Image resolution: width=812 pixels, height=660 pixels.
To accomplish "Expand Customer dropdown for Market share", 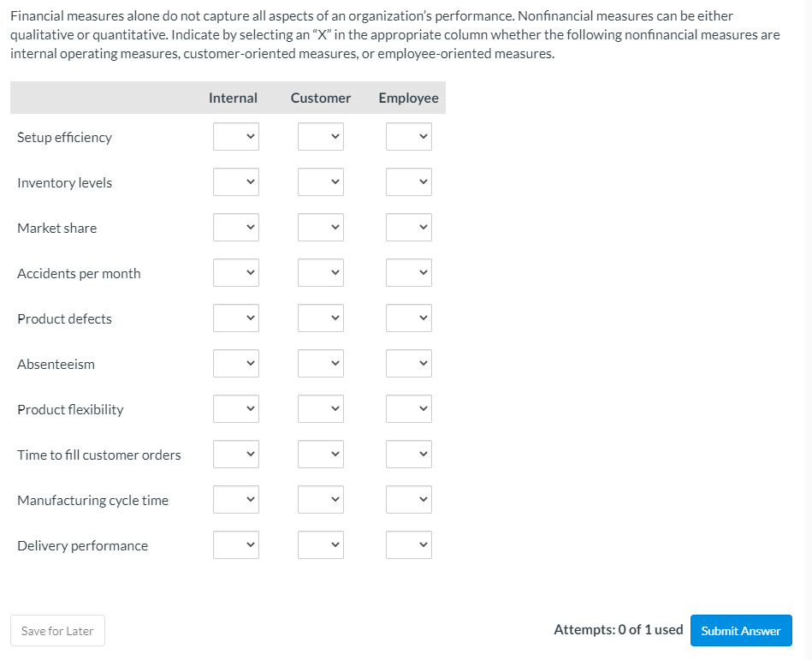I will coord(321,227).
